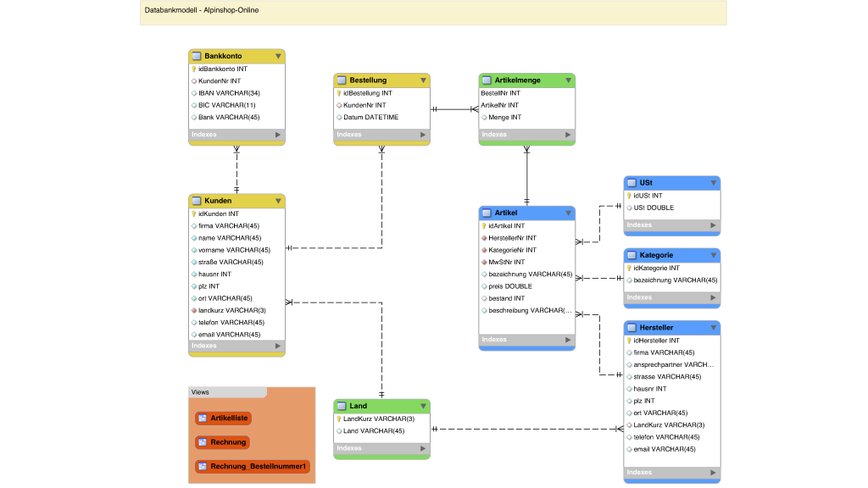Expand Indexes in the Kategorie table
Screen dimensions: 868x488
pos(713,297)
